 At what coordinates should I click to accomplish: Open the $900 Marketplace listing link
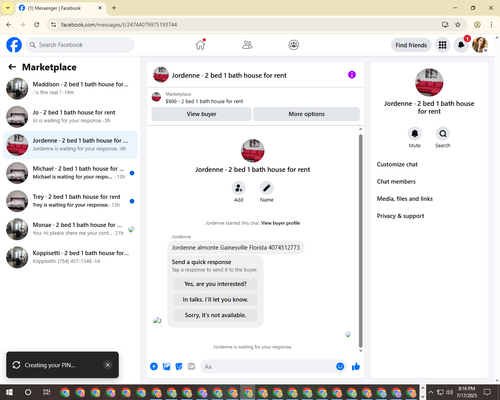coord(204,101)
